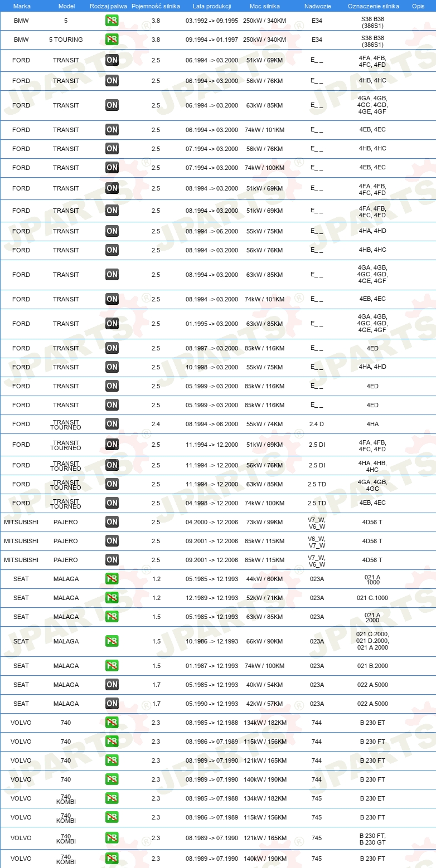This screenshot has width=436, height=868.
Task: Click diesel icon in Transit Tourneo 51kW/69KM row
Action: point(112,445)
